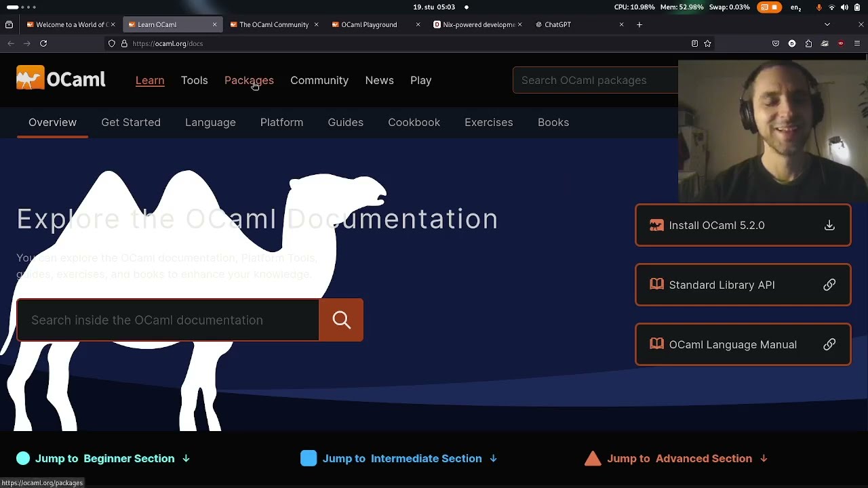Open the extensions puzzle icon
868x488 pixels.
[808, 43]
